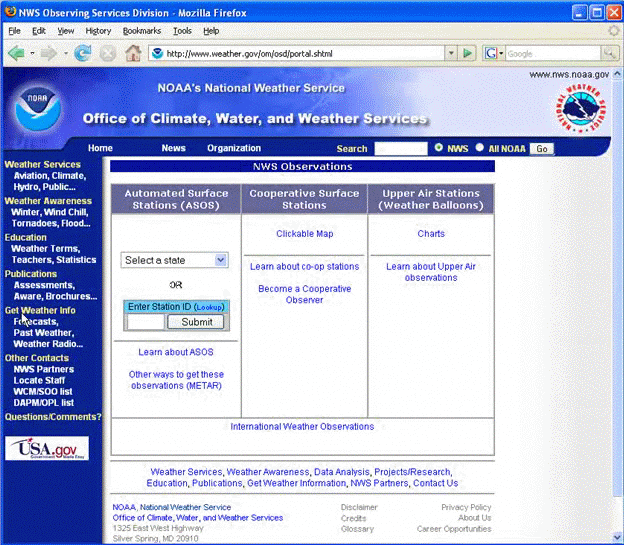Open the Clickable Map link
This screenshot has height=545, width=624.
coord(304,234)
